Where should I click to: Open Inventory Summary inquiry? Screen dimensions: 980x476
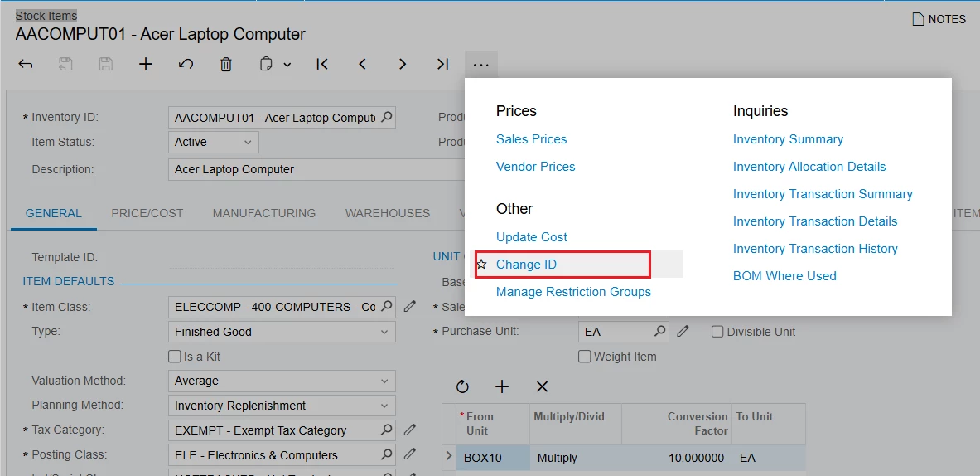tap(788, 138)
